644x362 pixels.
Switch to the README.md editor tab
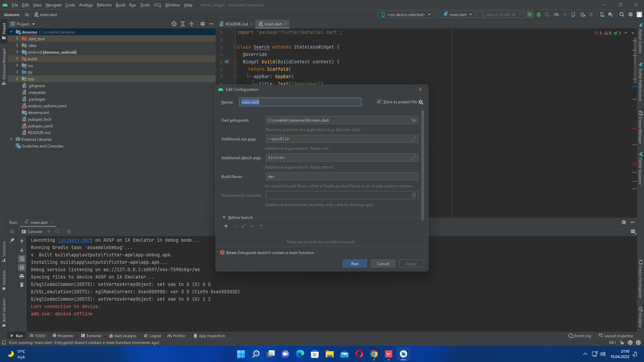(x=236, y=24)
